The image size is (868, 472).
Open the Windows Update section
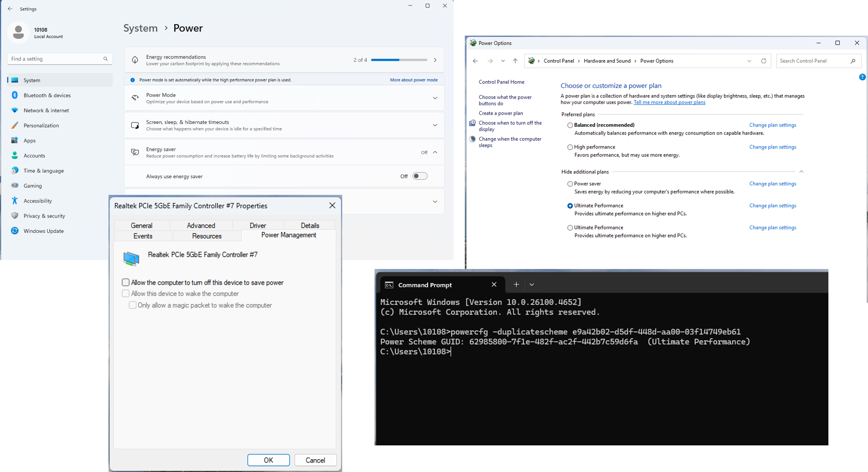44,231
